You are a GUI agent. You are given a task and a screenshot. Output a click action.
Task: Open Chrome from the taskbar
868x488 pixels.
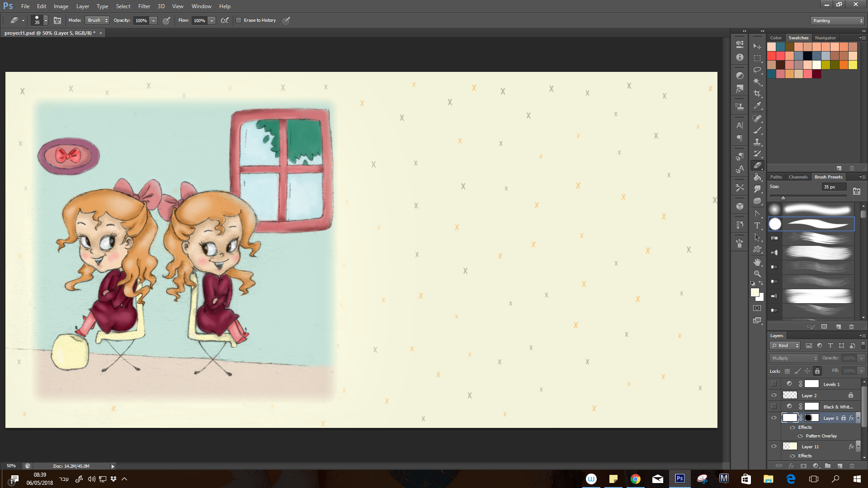(636, 479)
